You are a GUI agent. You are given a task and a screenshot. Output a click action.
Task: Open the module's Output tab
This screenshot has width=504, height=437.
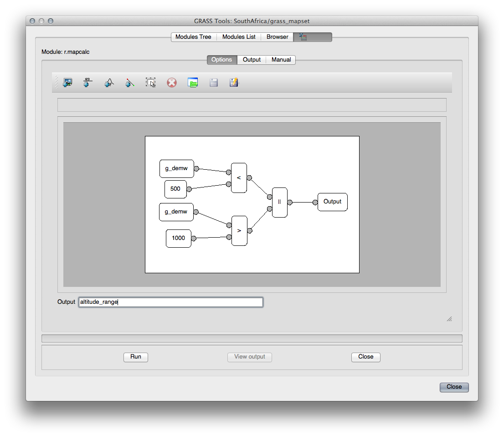(252, 60)
